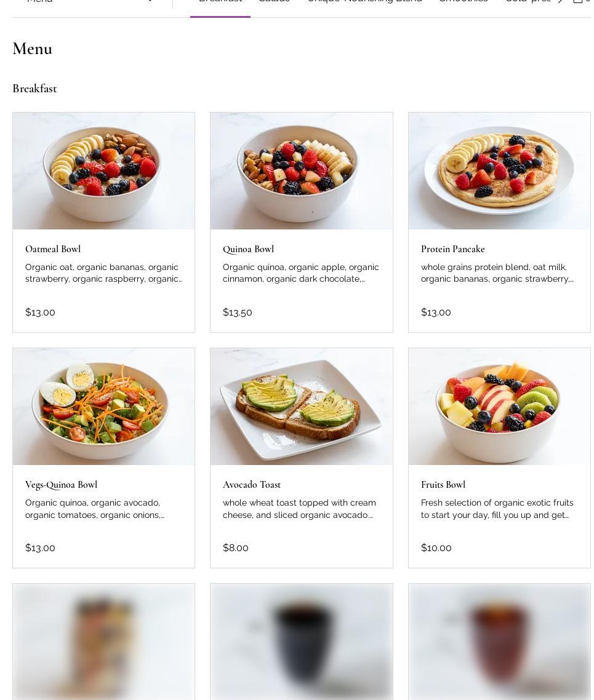Click the Quinoa Bowl item name
594x700 pixels.
click(248, 249)
